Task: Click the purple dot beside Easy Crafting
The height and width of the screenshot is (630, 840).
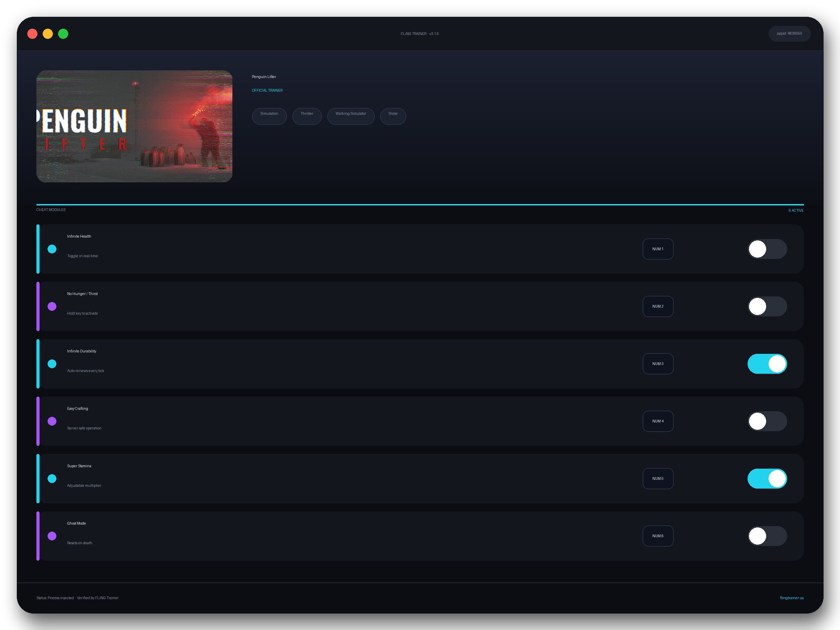Action: (52, 421)
